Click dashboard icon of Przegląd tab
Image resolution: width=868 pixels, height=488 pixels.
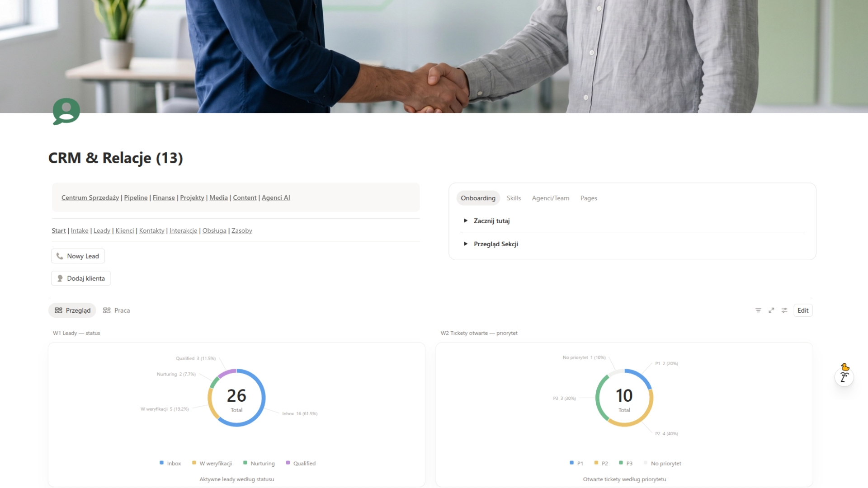(58, 310)
